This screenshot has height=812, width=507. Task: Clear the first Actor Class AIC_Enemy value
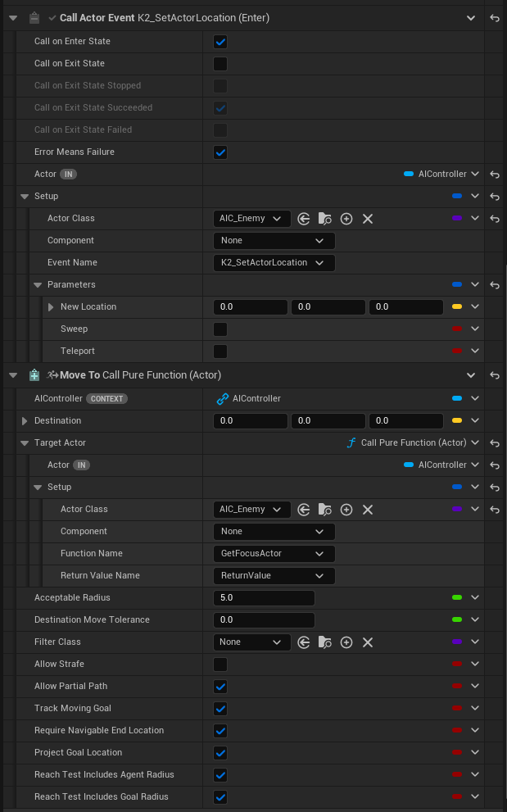[x=368, y=219]
